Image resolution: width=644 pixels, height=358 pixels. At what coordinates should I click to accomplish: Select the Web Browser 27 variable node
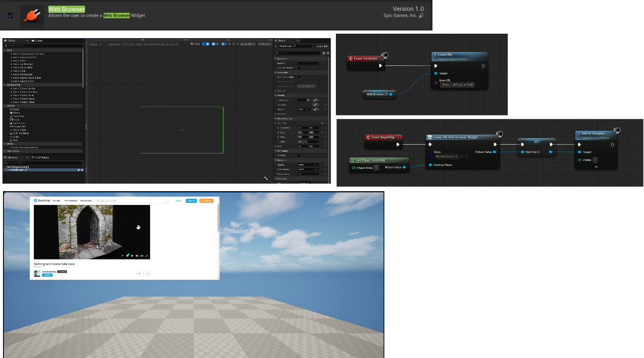pyautogui.click(x=379, y=94)
